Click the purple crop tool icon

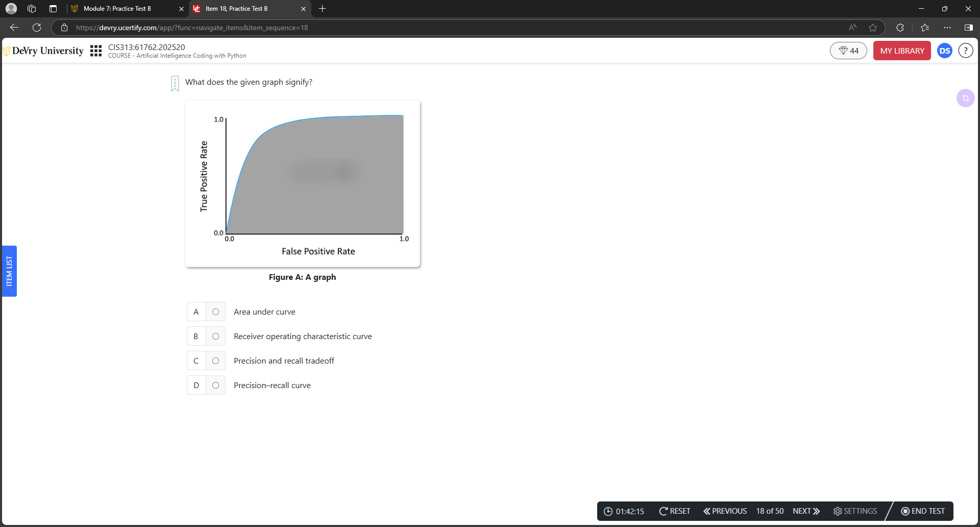tap(965, 98)
